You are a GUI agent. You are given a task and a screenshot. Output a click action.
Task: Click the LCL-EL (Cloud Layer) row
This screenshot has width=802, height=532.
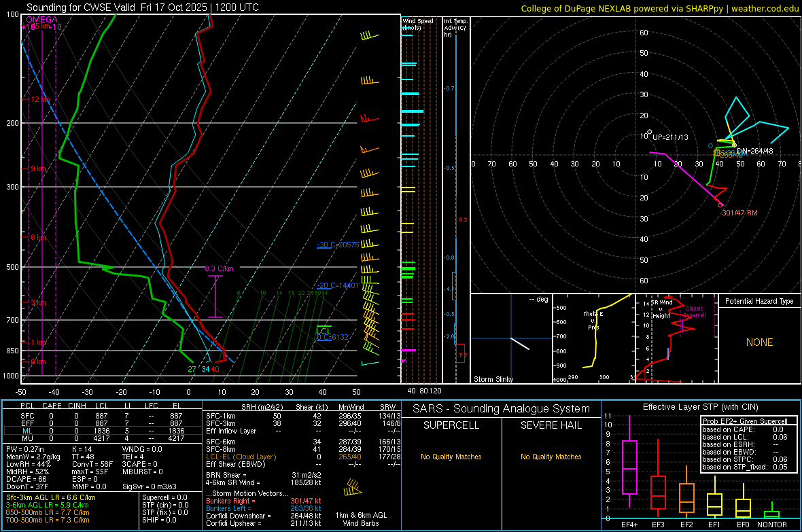(303, 457)
